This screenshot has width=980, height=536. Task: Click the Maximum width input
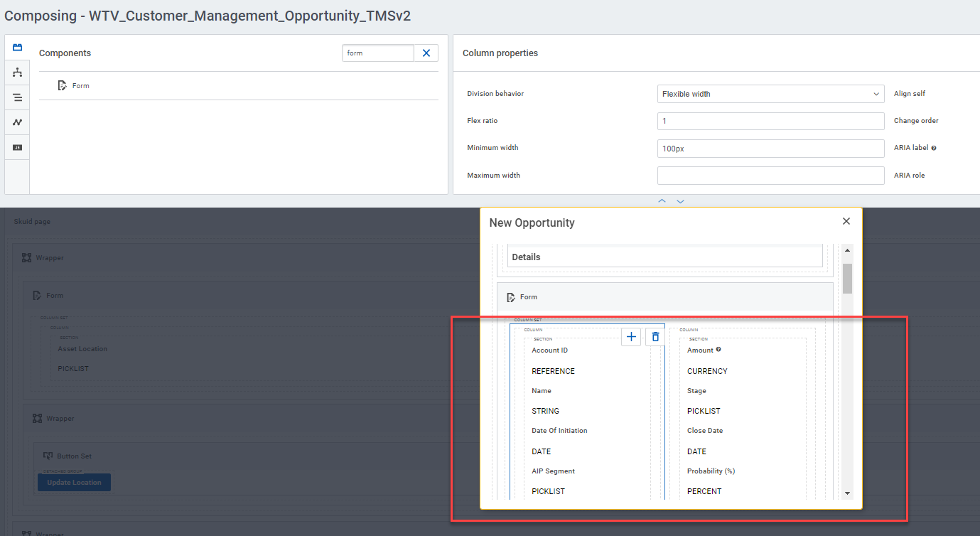771,176
